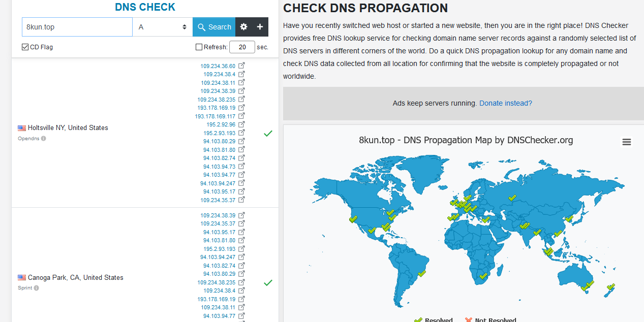Click the resolved marker over New Zealand

(610, 287)
